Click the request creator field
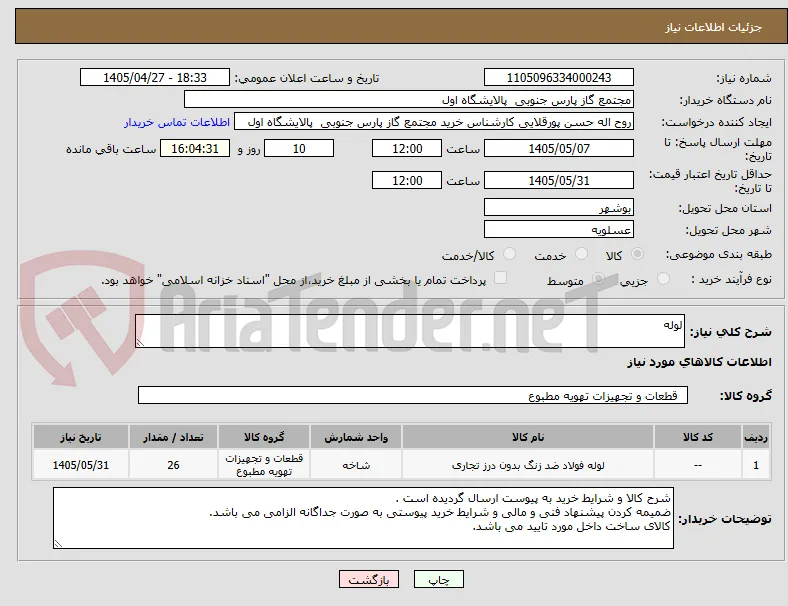The image size is (788, 606). pos(434,122)
